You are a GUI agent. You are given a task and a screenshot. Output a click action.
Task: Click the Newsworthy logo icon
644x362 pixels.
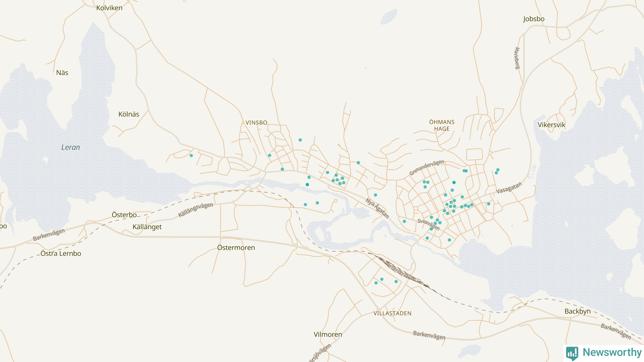[x=572, y=353]
